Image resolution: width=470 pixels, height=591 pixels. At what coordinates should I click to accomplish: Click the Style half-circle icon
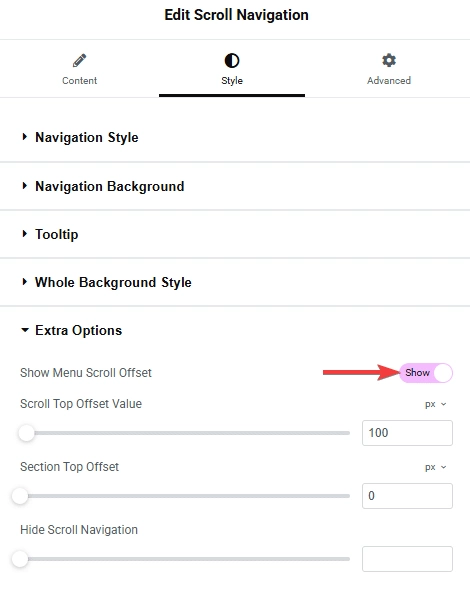pos(232,60)
